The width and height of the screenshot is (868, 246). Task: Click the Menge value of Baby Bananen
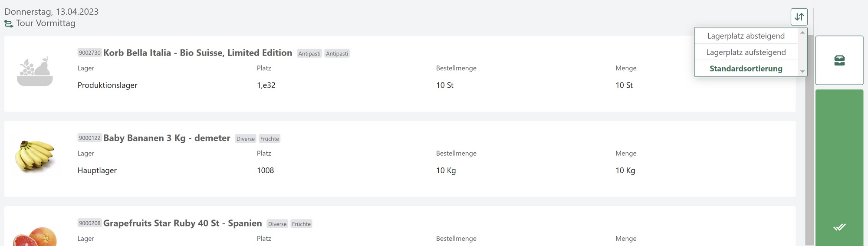pos(625,171)
